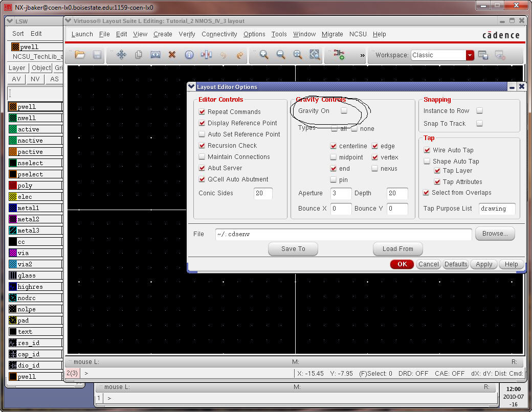The width and height of the screenshot is (532, 412).
Task: Expand the toolbar overflow chevron
Action: pos(363,55)
